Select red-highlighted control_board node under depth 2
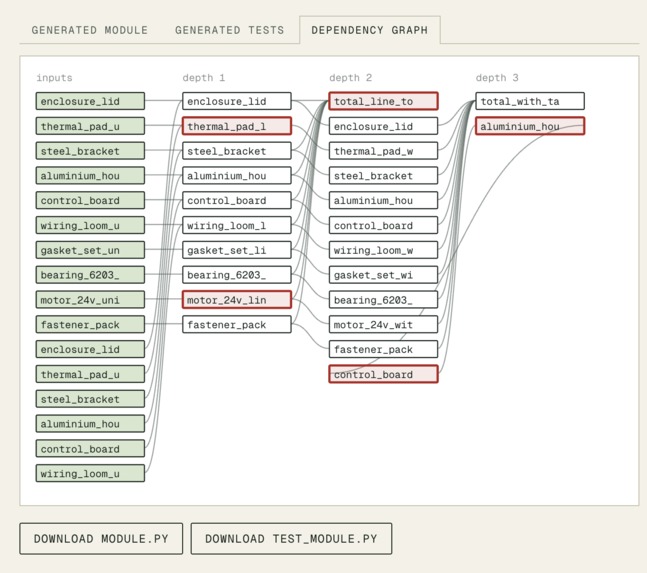 coord(383,374)
